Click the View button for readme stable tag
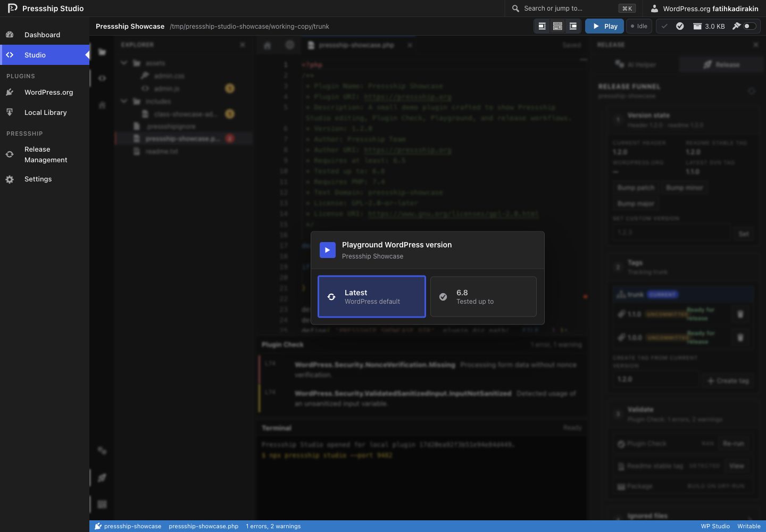 (x=736, y=465)
